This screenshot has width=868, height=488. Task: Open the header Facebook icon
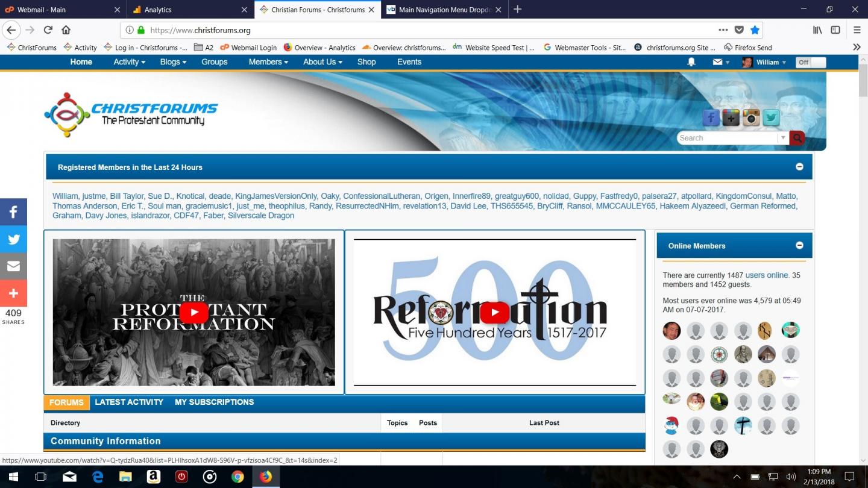tap(711, 118)
